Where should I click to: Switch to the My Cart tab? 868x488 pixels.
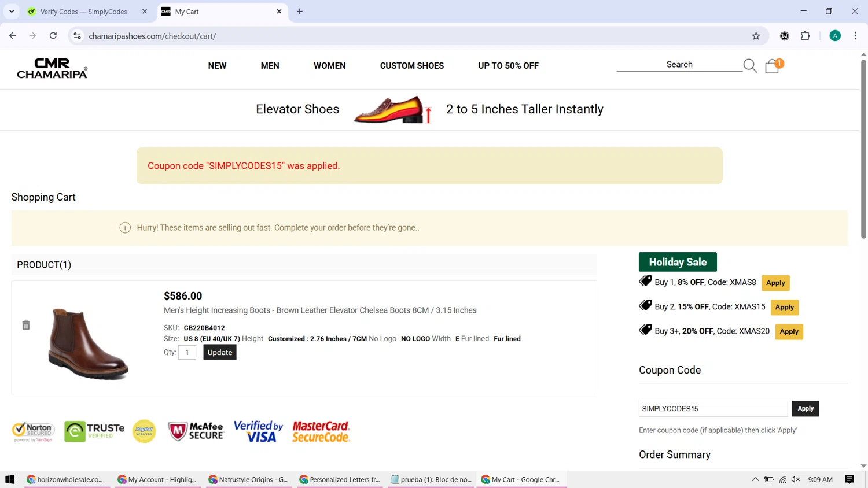point(223,12)
